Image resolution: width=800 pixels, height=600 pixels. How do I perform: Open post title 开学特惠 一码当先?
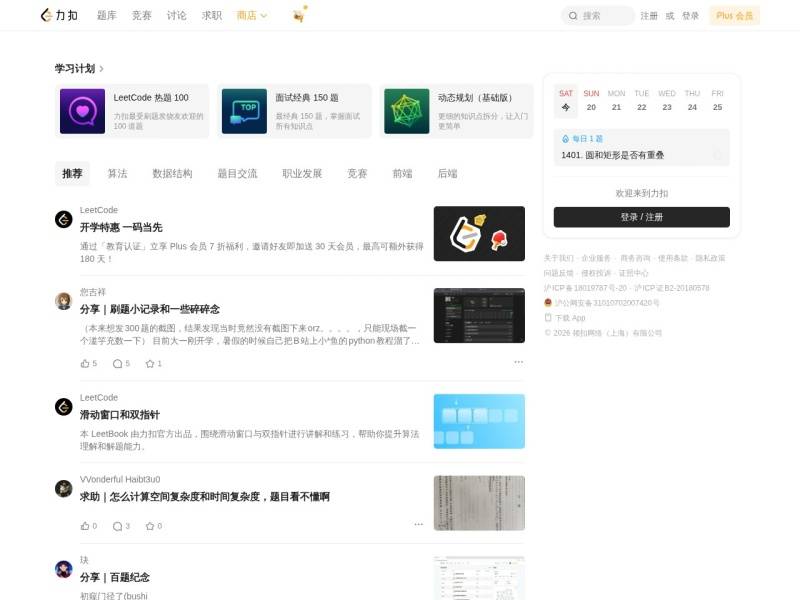(x=121, y=228)
